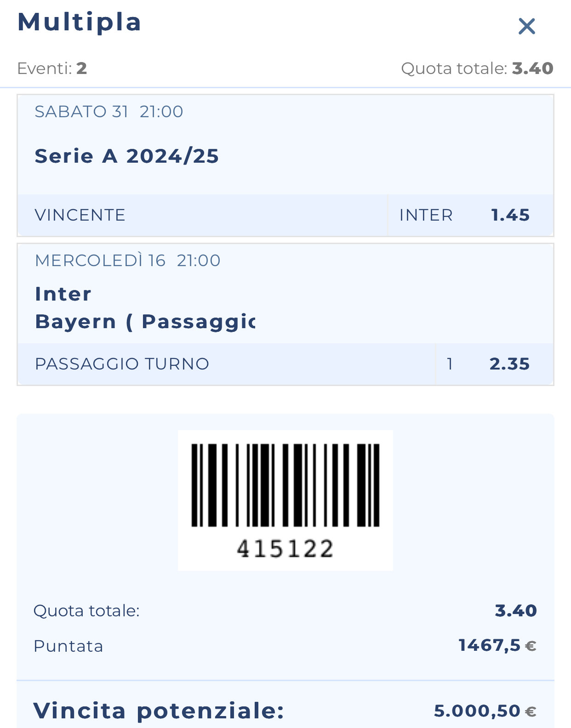Click the Vincita potenziale label
571x728 pixels.
click(x=159, y=711)
